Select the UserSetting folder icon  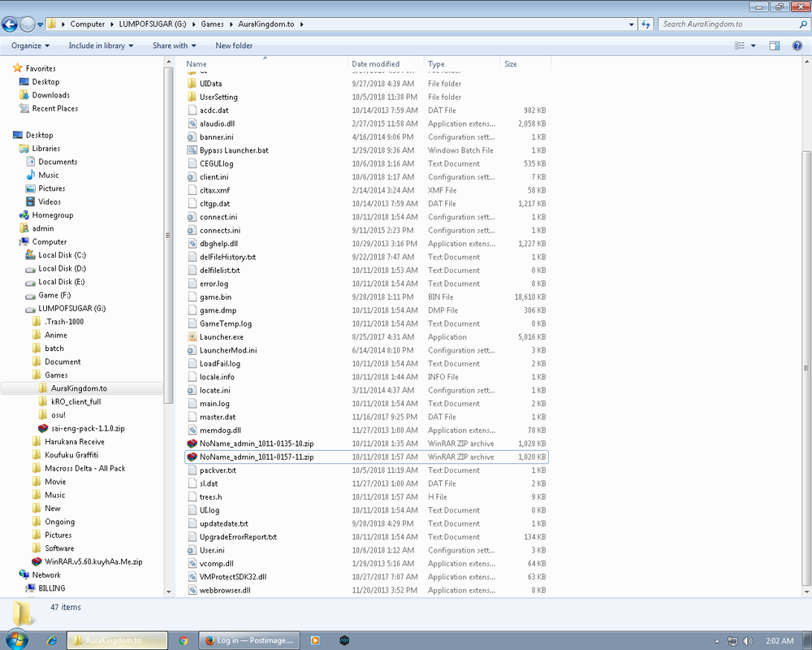pyautogui.click(x=192, y=97)
